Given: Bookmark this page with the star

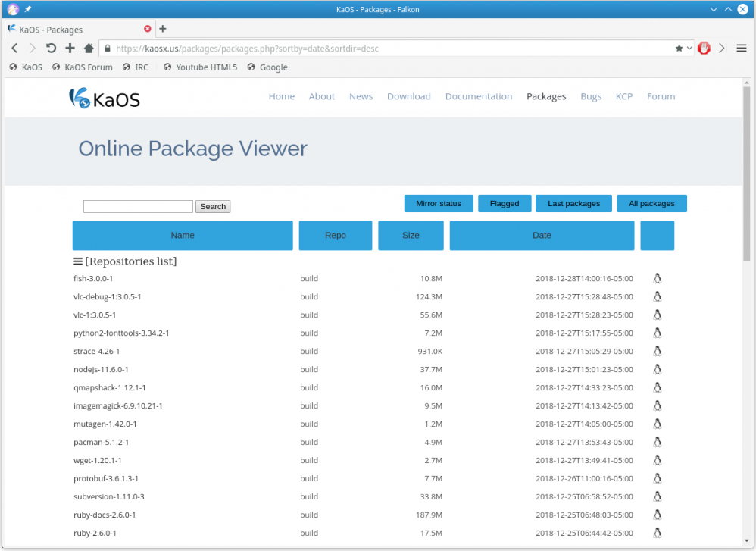Looking at the screenshot, I should click(679, 49).
